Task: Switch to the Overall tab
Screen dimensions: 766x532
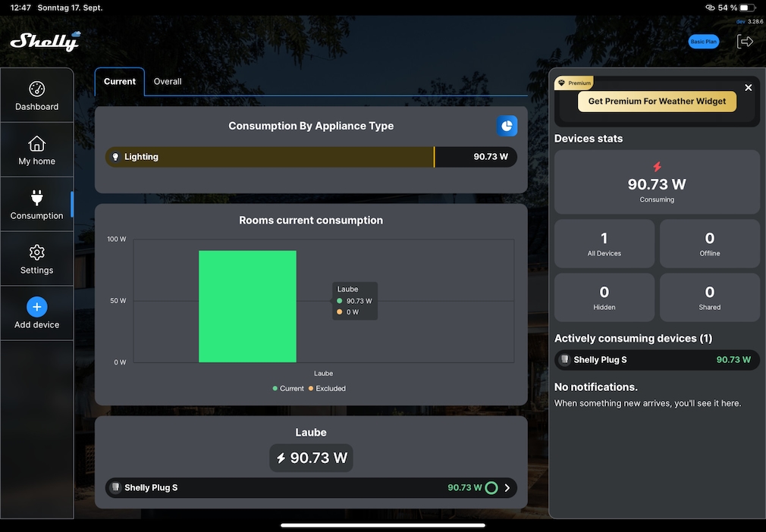Action: tap(168, 82)
